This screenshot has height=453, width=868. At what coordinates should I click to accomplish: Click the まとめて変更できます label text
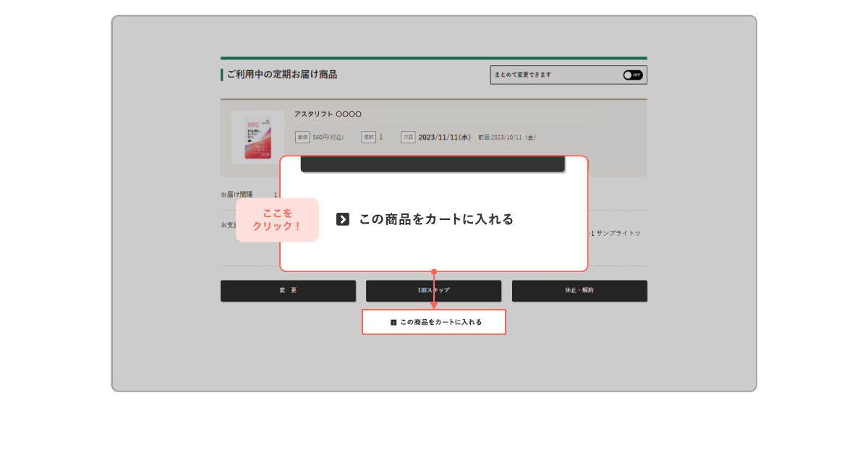[x=523, y=75]
